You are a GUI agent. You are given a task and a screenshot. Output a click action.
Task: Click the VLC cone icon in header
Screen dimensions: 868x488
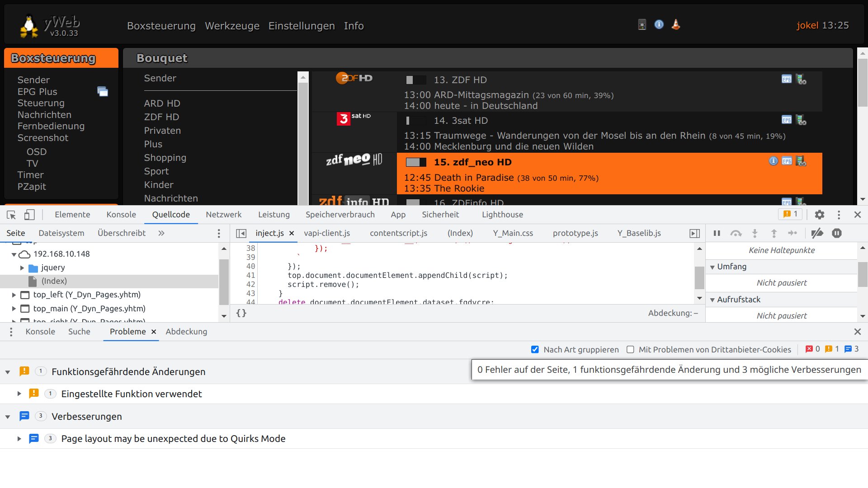pyautogui.click(x=676, y=24)
